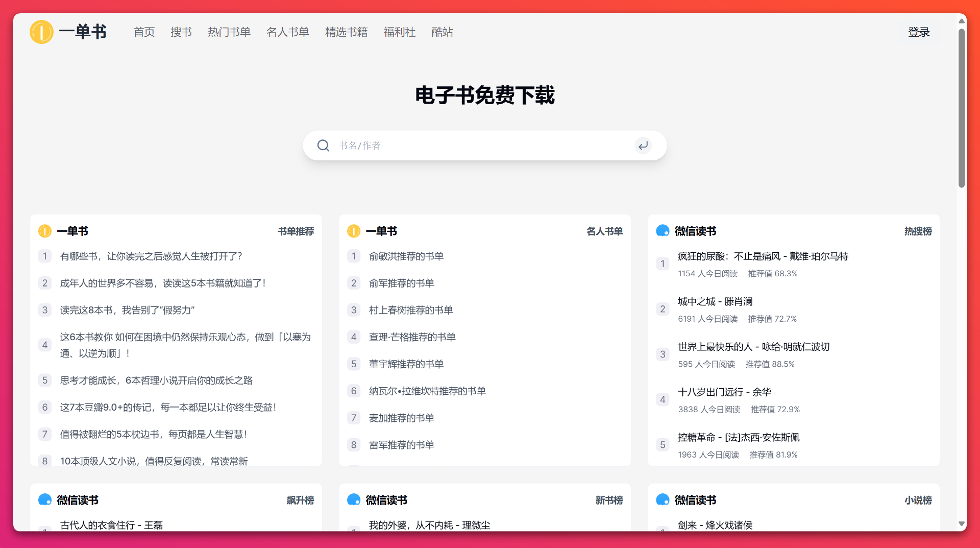Click the 一单书 logo icon in header
Screen dimensions: 980x548
[41, 32]
